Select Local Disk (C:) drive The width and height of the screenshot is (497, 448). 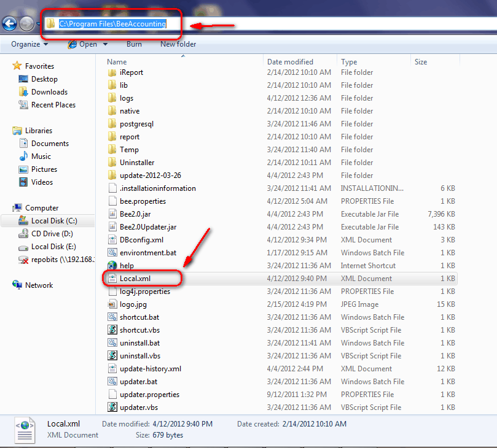(54, 221)
